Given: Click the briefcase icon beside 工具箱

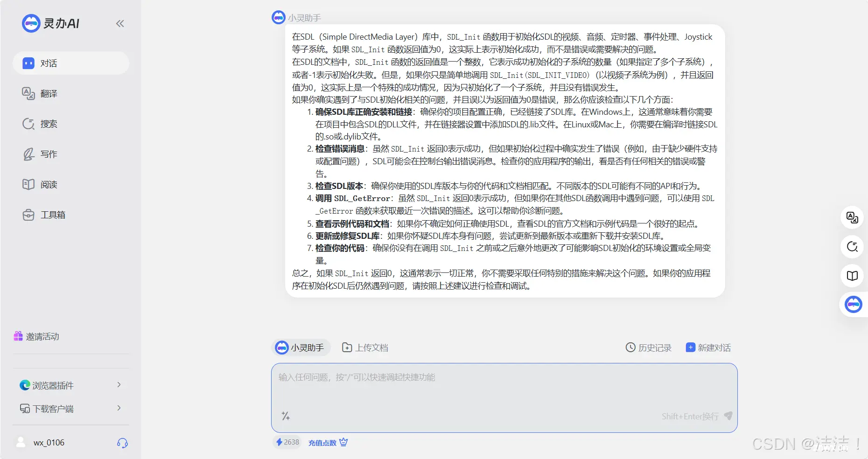Looking at the screenshot, I should pyautogui.click(x=28, y=215).
